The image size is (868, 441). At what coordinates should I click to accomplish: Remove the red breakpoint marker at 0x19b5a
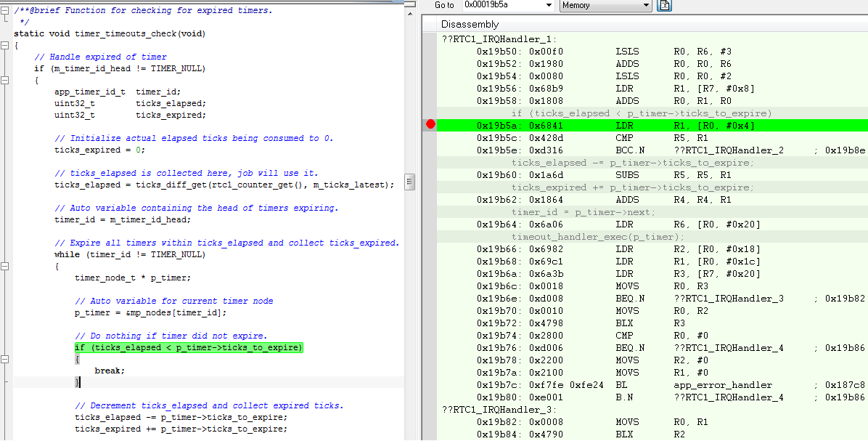coord(430,125)
